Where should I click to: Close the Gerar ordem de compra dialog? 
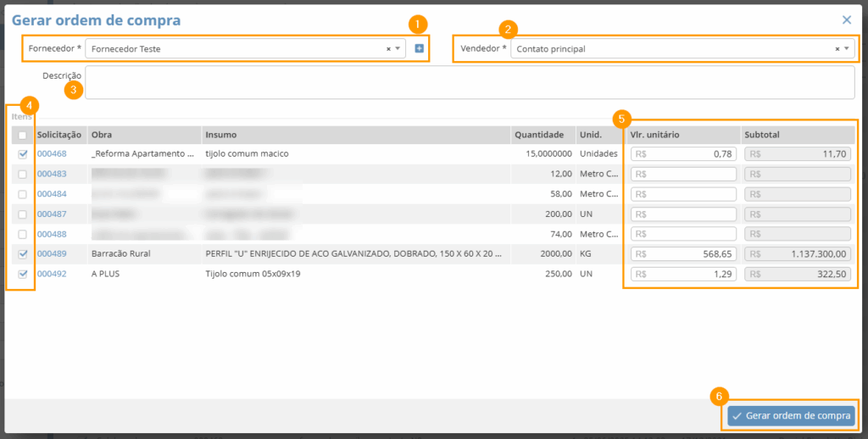pyautogui.click(x=846, y=19)
